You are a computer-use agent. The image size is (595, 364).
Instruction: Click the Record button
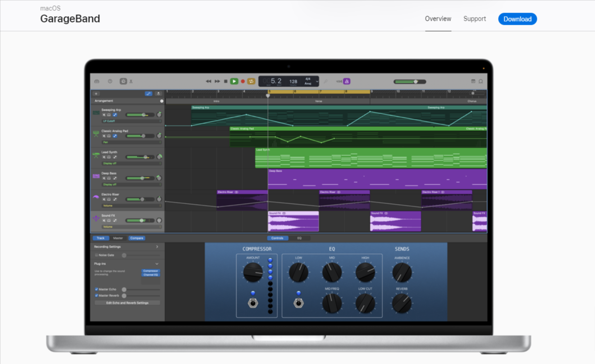tap(243, 81)
